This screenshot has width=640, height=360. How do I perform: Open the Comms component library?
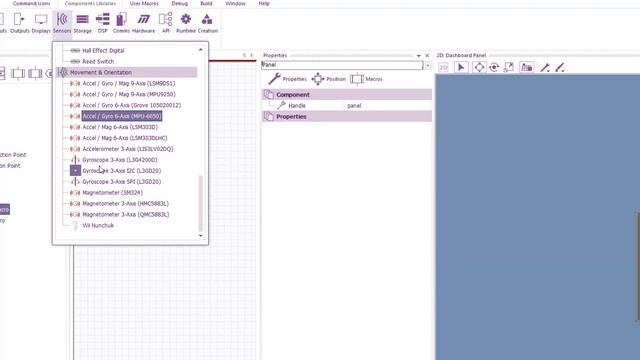(121, 23)
